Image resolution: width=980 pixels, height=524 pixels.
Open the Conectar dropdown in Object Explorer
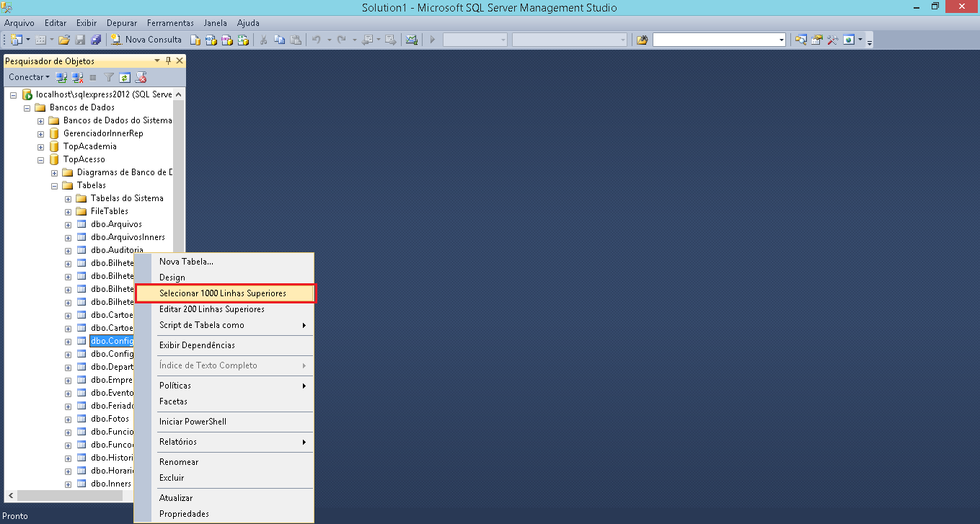[29, 76]
